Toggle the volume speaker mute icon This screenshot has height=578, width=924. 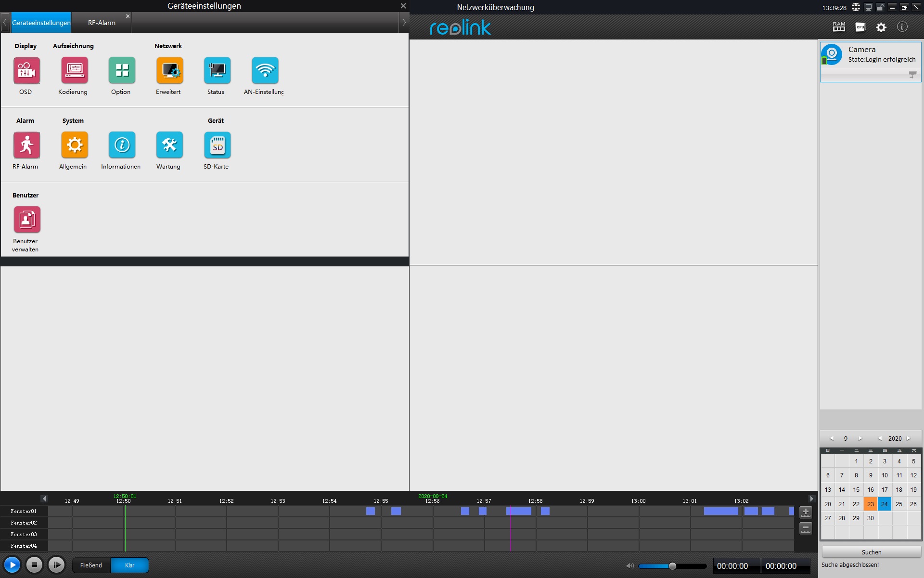coord(629,566)
